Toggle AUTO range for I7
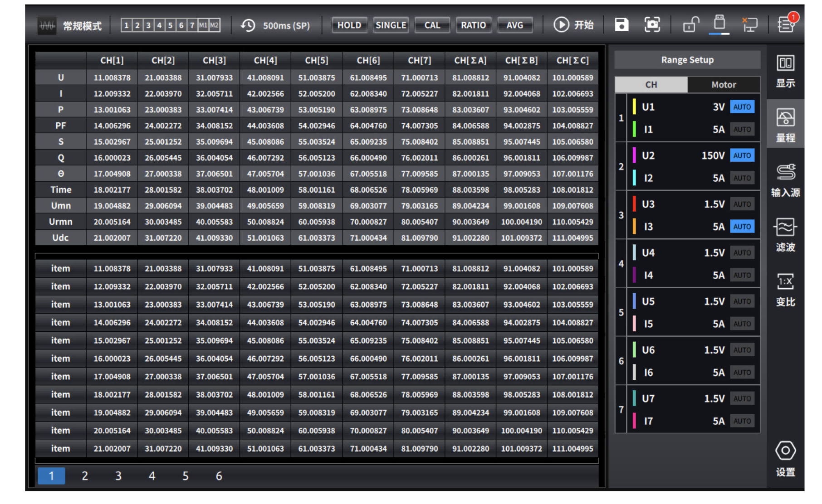 coord(742,421)
